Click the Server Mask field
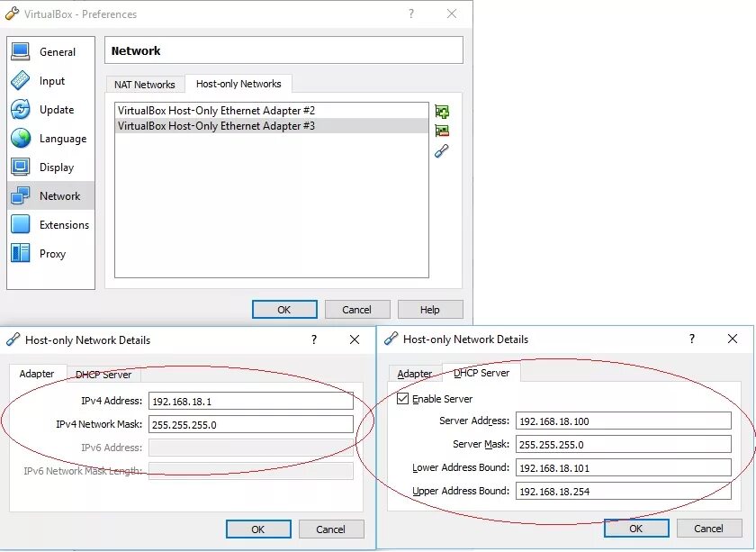Viewport: 756px width, 552px height. pyautogui.click(x=624, y=444)
